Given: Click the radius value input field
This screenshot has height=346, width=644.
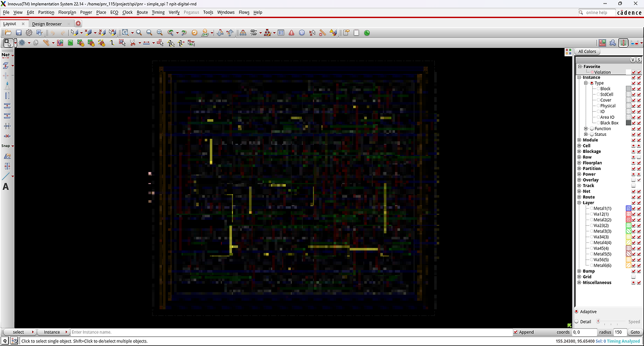Looking at the screenshot, I should click(x=620, y=332).
